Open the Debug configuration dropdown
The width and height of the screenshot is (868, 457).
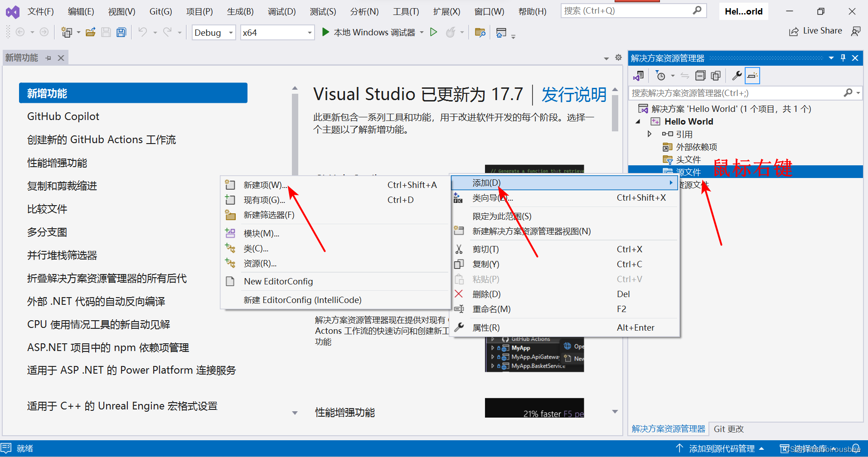pyautogui.click(x=213, y=33)
